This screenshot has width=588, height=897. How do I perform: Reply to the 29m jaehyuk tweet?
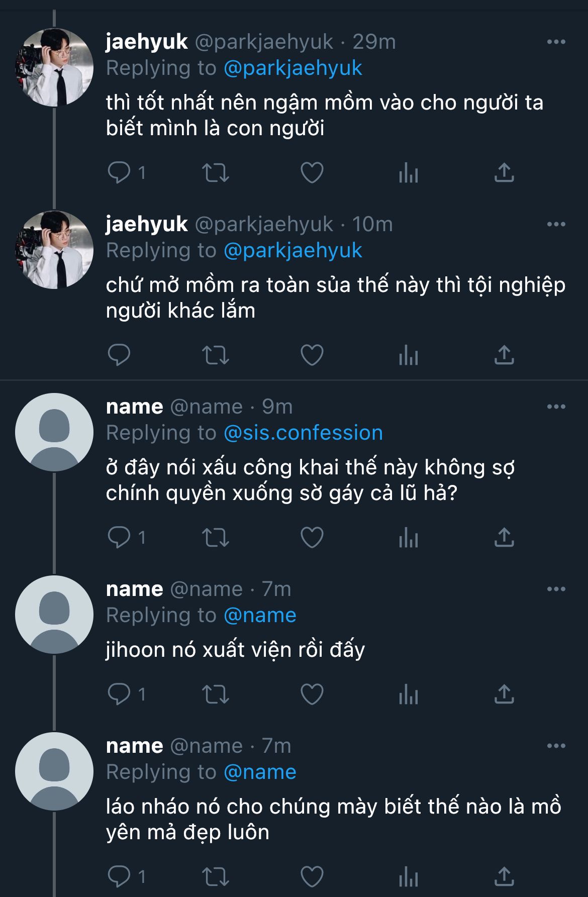click(119, 173)
